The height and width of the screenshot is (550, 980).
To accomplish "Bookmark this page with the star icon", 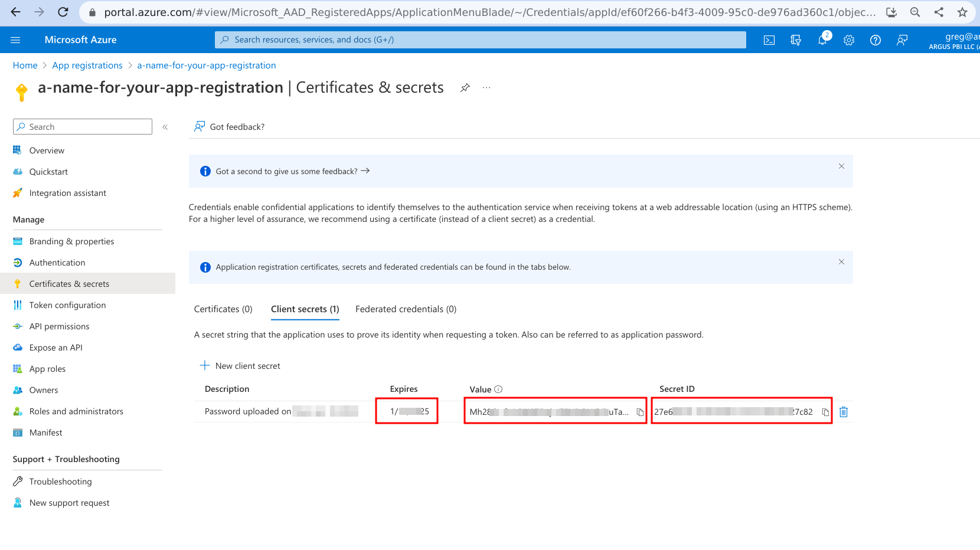I will point(962,12).
